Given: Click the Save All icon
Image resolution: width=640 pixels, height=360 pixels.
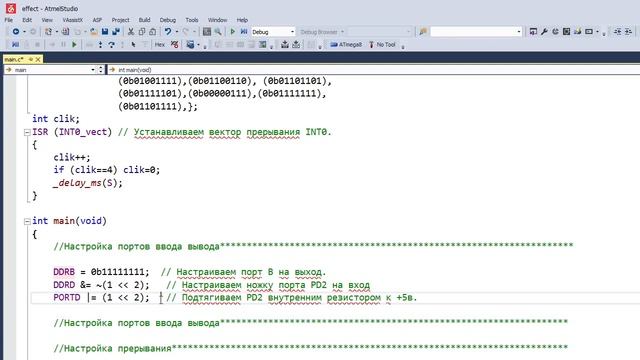Looking at the screenshot, I should [116, 31].
